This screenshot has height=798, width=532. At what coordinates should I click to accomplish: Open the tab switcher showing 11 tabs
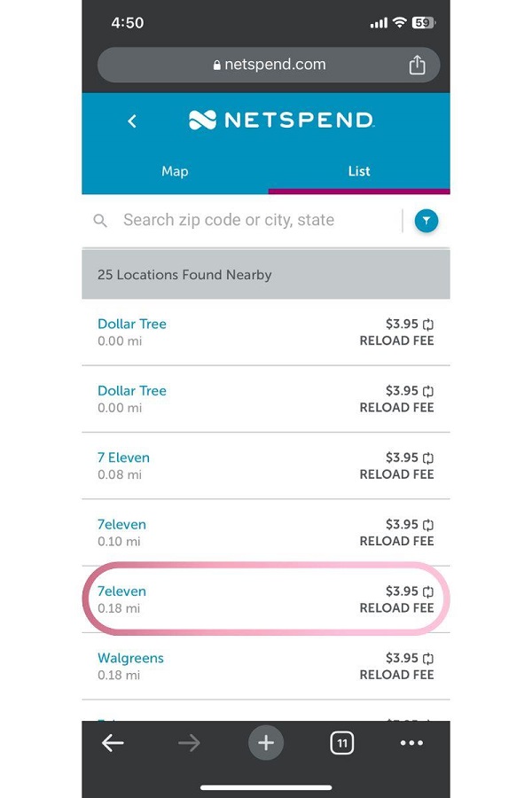pos(341,743)
